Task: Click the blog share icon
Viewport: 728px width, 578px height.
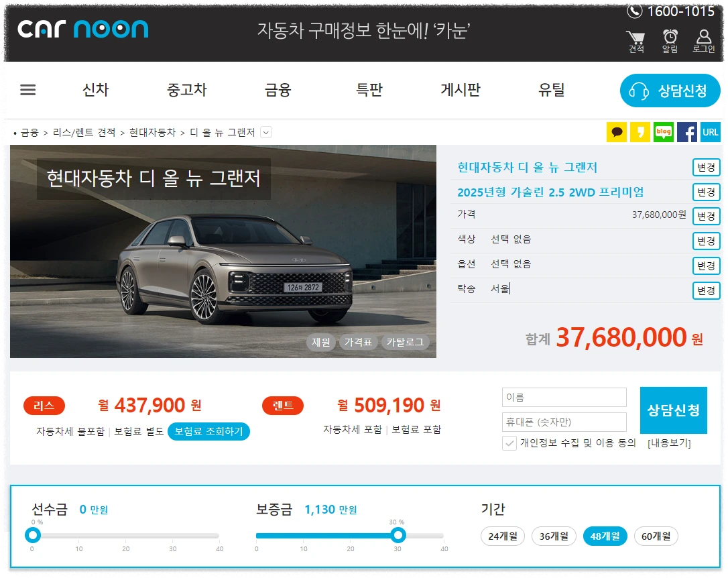Action: pos(663,132)
